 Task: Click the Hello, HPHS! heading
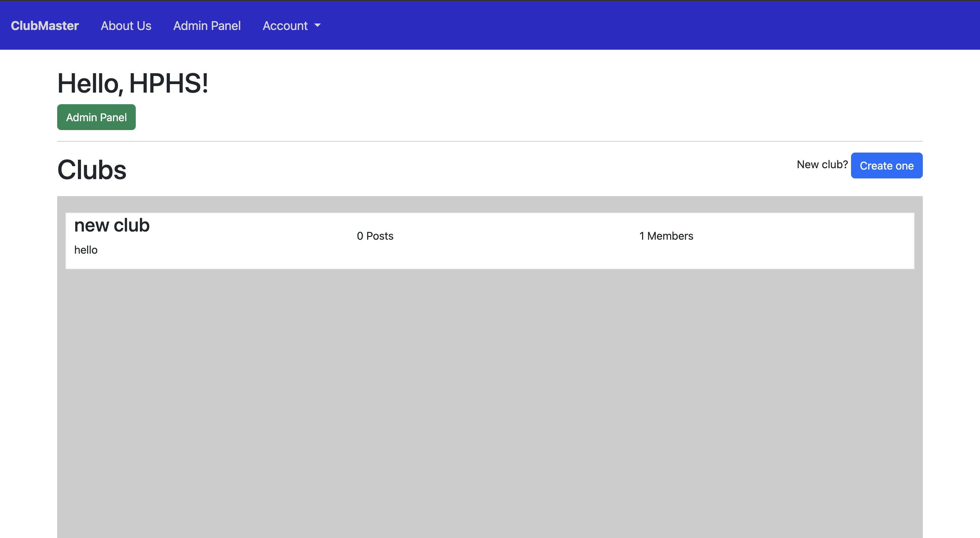(x=132, y=83)
